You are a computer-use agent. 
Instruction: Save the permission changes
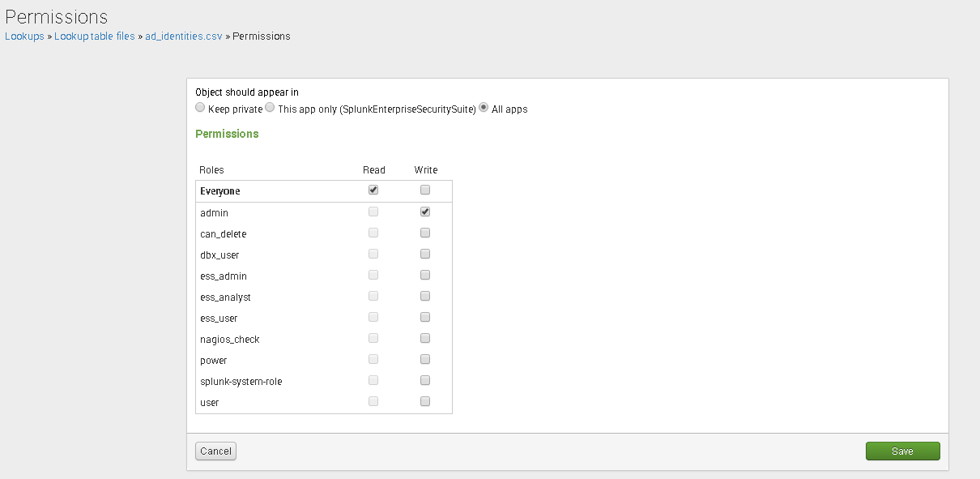pos(902,451)
